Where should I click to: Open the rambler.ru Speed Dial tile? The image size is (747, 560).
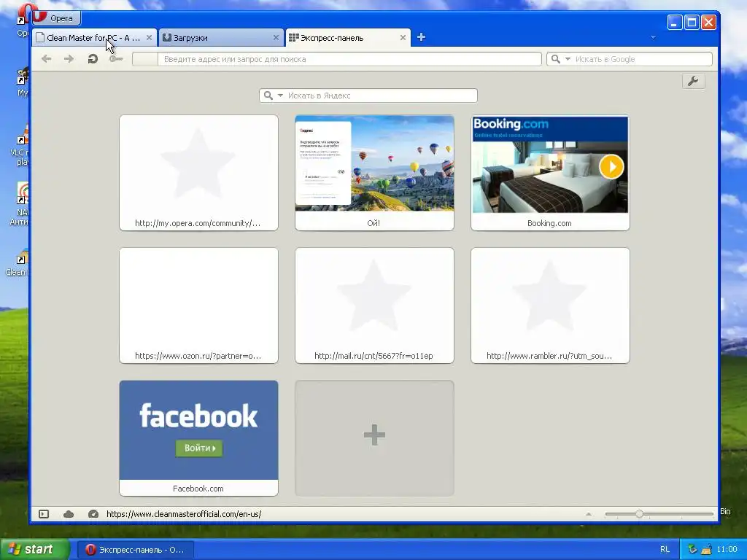tap(550, 306)
